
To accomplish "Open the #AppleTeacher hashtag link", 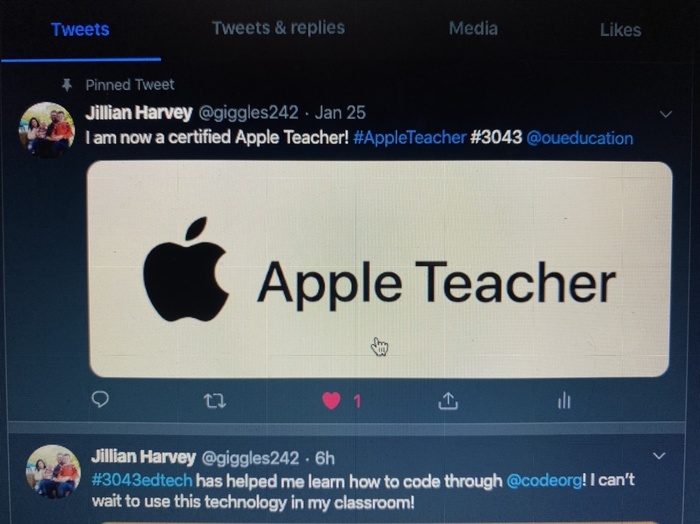I will 409,137.
